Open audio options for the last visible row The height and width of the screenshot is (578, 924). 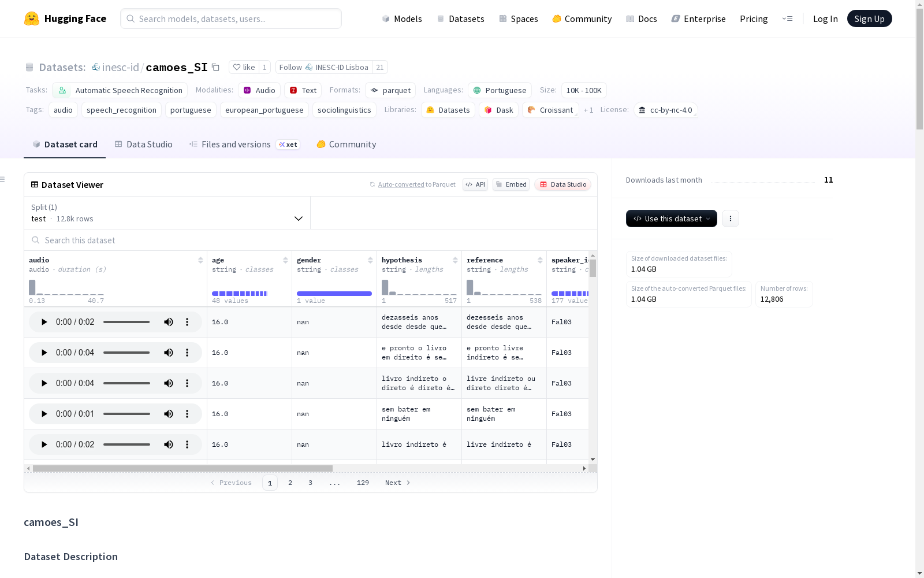pos(187,444)
